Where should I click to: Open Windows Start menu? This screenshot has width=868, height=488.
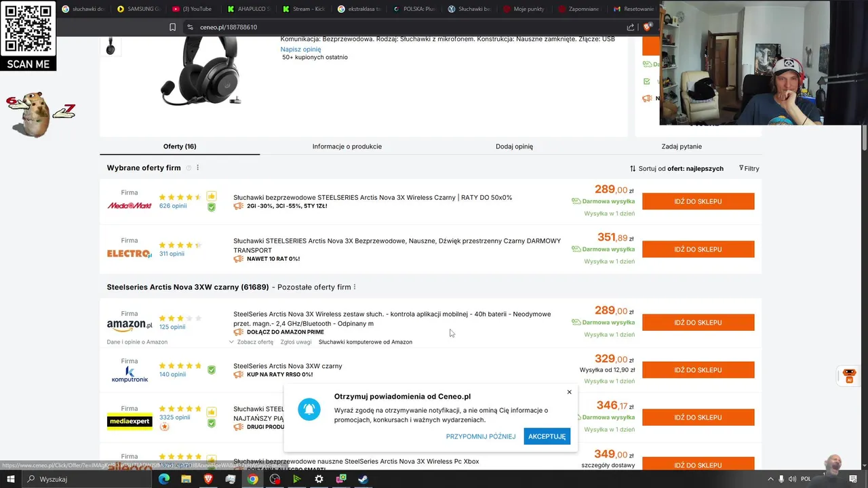pyautogui.click(x=11, y=479)
